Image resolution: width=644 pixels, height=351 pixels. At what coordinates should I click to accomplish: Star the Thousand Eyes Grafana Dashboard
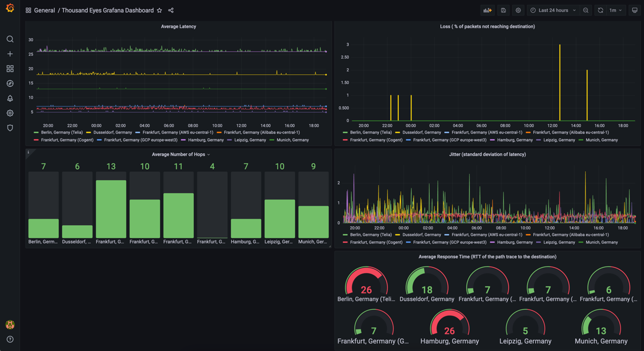point(159,10)
